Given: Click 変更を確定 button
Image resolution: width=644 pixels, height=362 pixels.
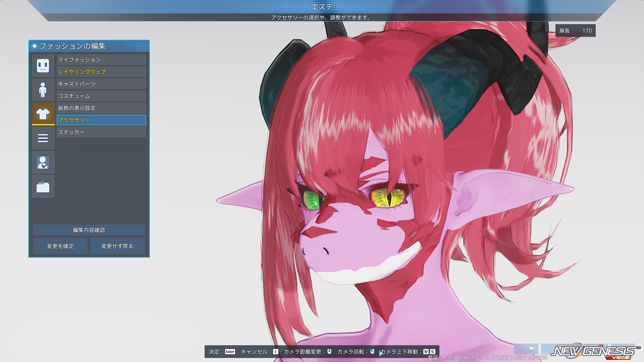Looking at the screenshot, I should point(60,246).
